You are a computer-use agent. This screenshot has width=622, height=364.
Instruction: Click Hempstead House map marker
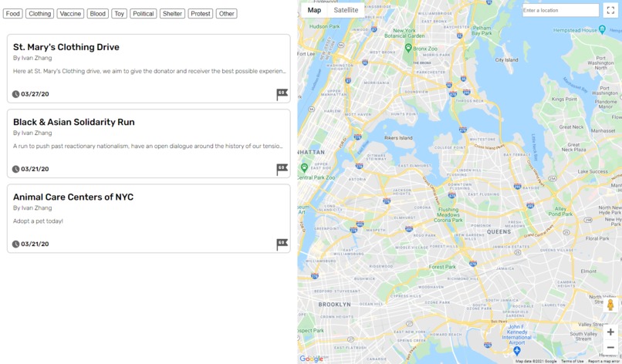(x=602, y=29)
